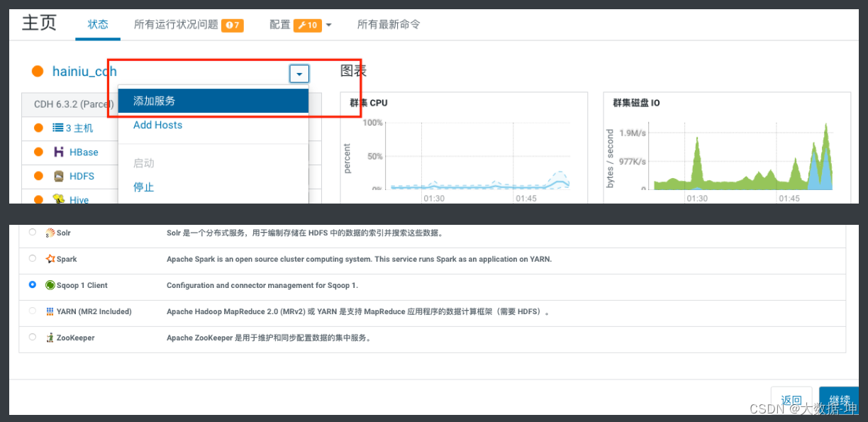Click the HBase service icon

(59, 152)
